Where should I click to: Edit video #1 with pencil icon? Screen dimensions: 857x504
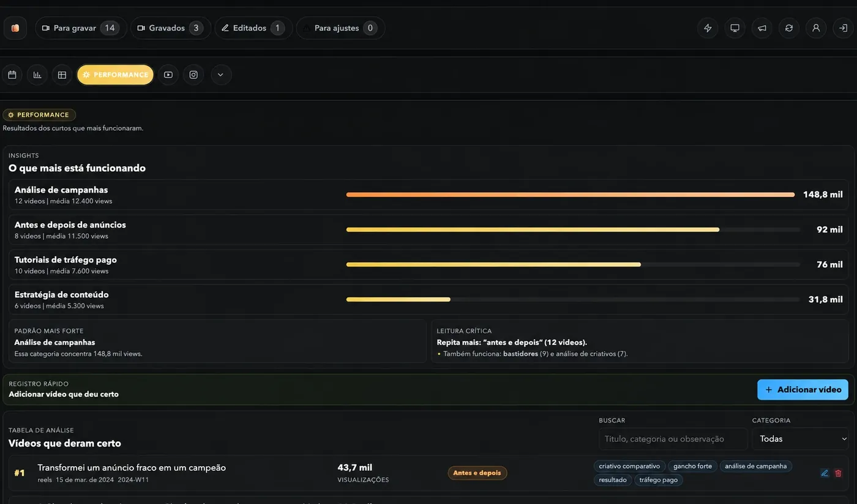[x=825, y=473]
